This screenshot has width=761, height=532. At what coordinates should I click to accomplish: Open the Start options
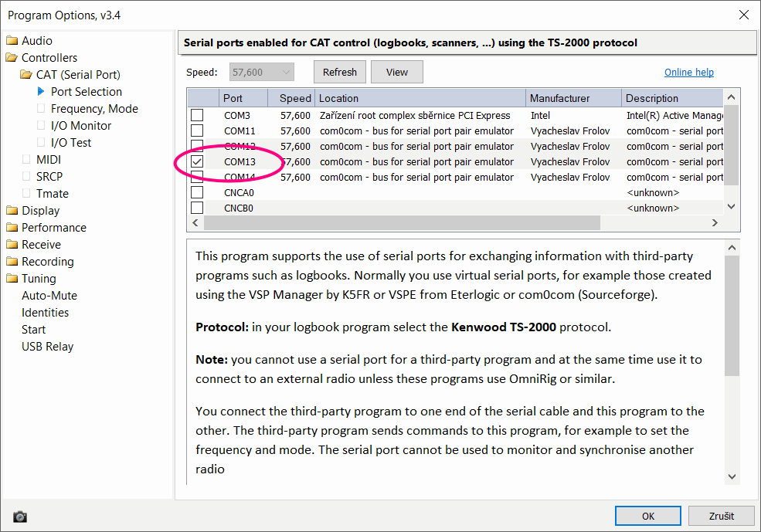[33, 329]
